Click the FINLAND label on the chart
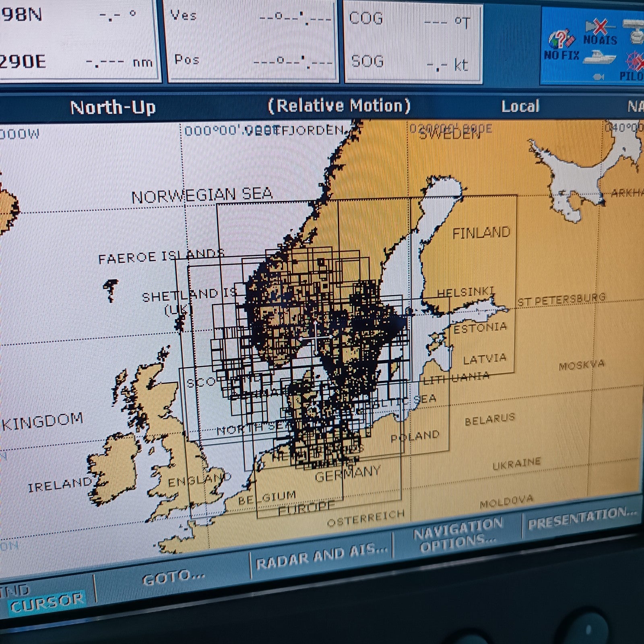This screenshot has width=644, height=644. click(481, 233)
